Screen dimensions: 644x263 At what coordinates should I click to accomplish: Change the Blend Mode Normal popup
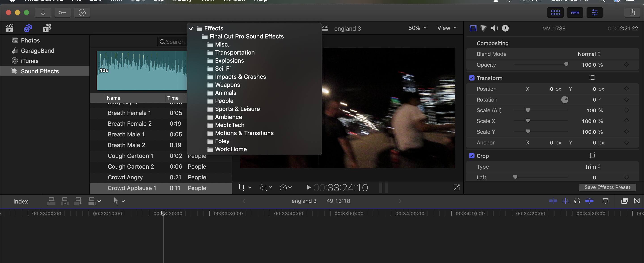tap(589, 54)
